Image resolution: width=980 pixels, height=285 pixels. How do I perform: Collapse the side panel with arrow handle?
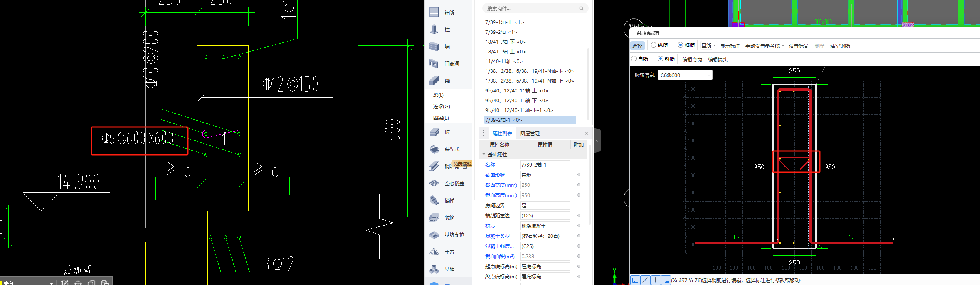tap(597, 140)
